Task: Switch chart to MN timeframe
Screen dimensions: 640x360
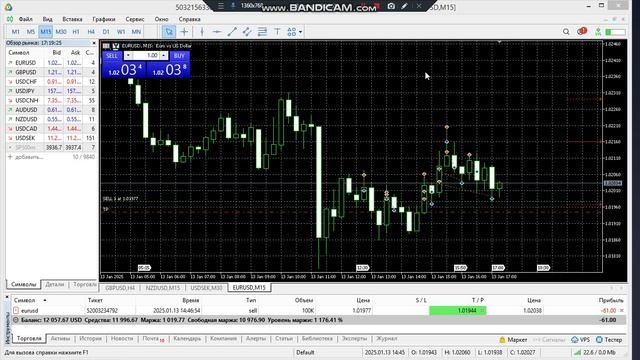Action: coord(136,31)
